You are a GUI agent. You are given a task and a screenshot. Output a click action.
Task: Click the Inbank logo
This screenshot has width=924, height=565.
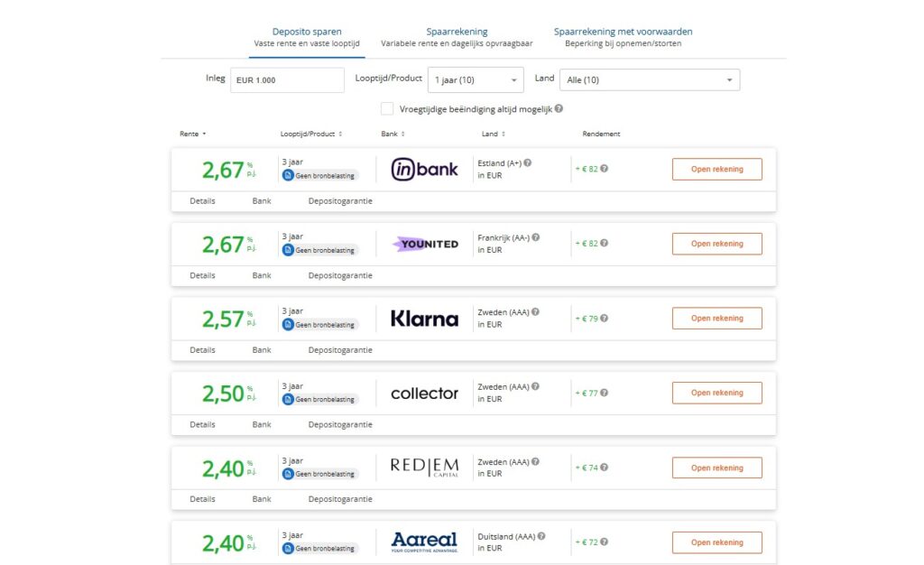click(424, 169)
